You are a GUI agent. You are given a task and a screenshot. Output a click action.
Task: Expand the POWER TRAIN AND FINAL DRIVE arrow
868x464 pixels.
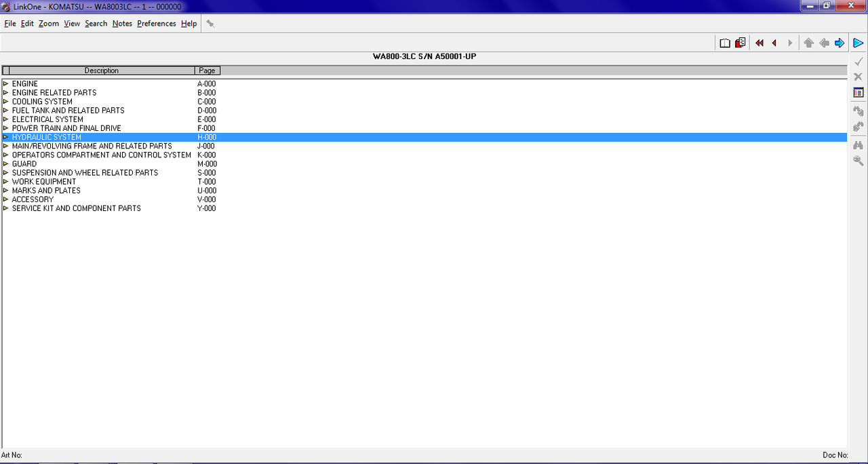coord(5,128)
